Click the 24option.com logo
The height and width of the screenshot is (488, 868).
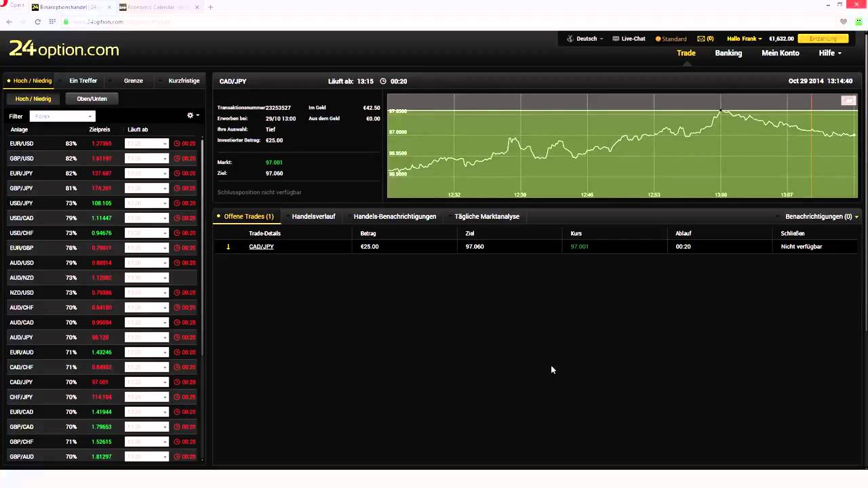point(64,49)
